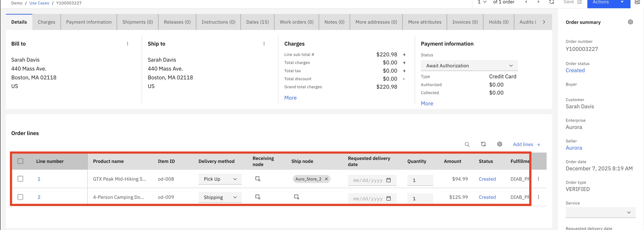Refresh the order in top toolbar

[552, 2]
